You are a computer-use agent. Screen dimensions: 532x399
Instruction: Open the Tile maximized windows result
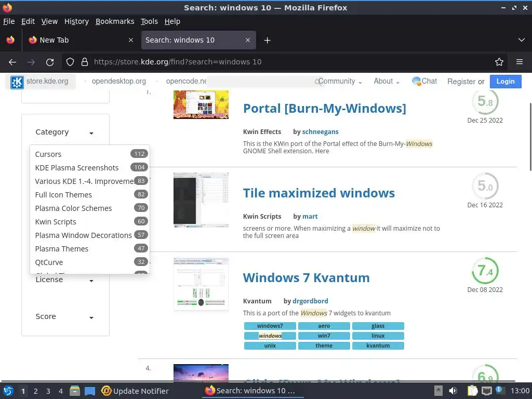[x=319, y=193]
